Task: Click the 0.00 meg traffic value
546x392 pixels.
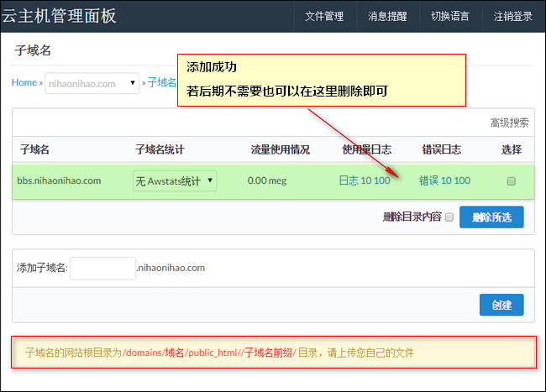Action: [x=267, y=180]
